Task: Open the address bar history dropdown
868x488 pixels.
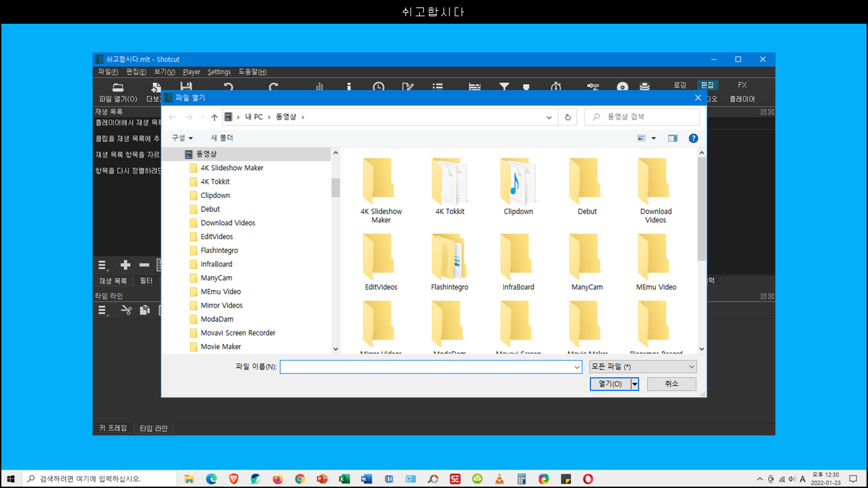Action: click(x=549, y=117)
